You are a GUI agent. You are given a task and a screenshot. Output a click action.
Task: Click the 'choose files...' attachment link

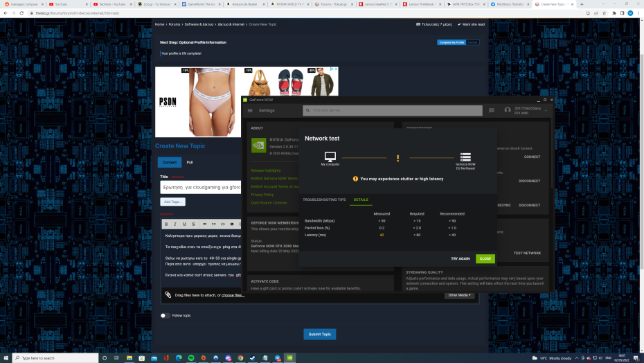(233, 295)
